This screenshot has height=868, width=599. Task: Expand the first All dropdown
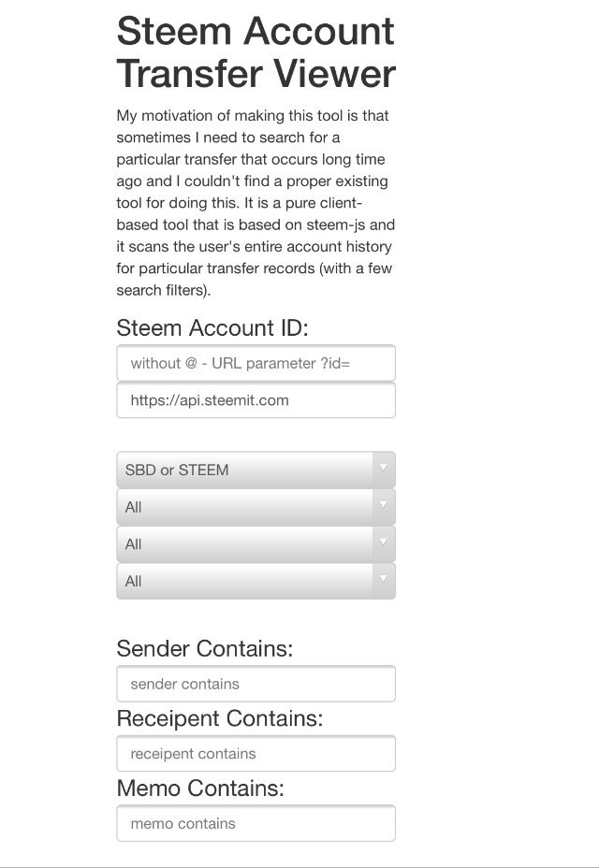(243, 507)
